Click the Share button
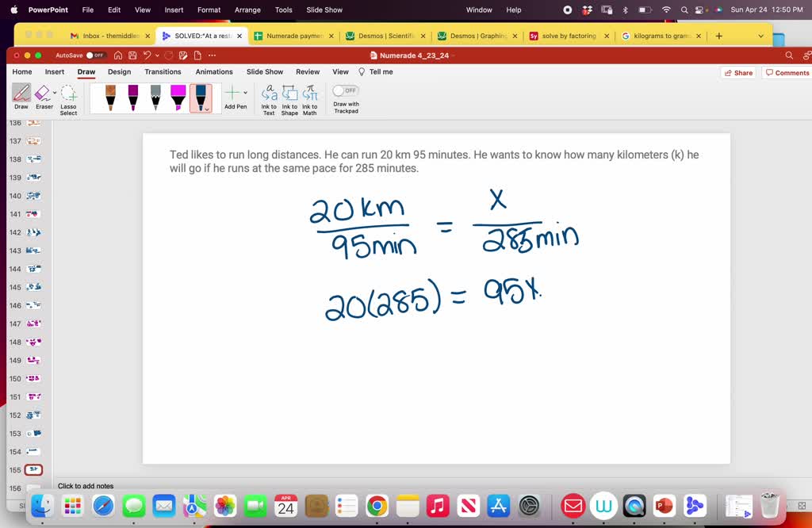 738,73
